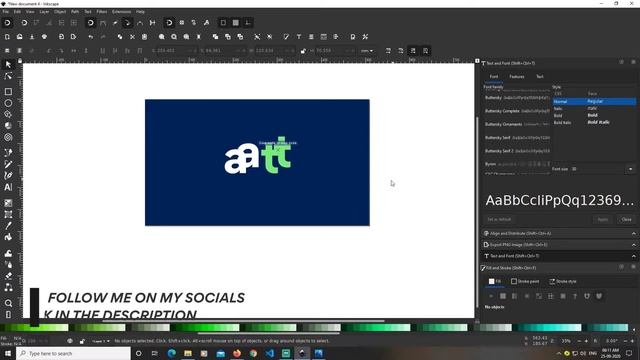
Task: Click the Set as default button
Action: pyautogui.click(x=499, y=219)
